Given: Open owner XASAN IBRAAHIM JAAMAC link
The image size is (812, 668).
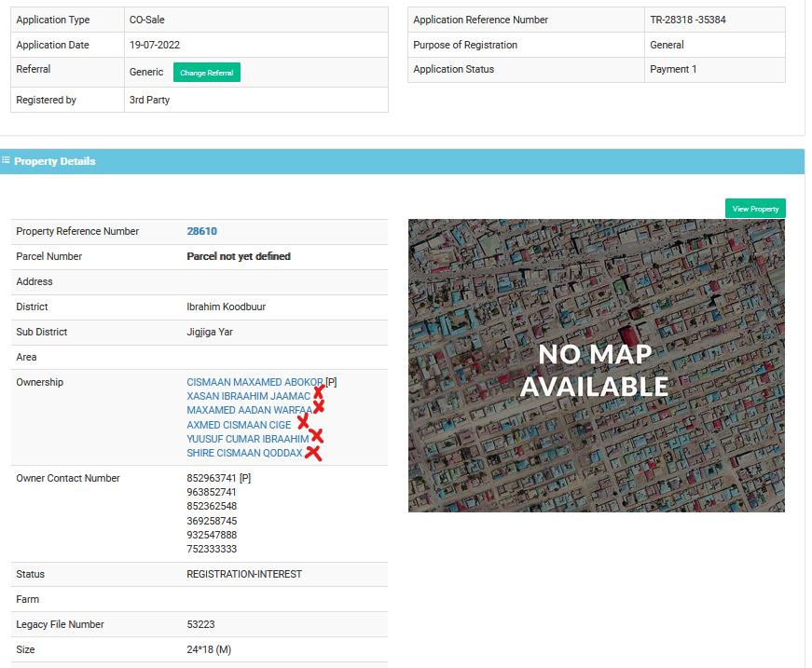Looking at the screenshot, I should point(249,396).
